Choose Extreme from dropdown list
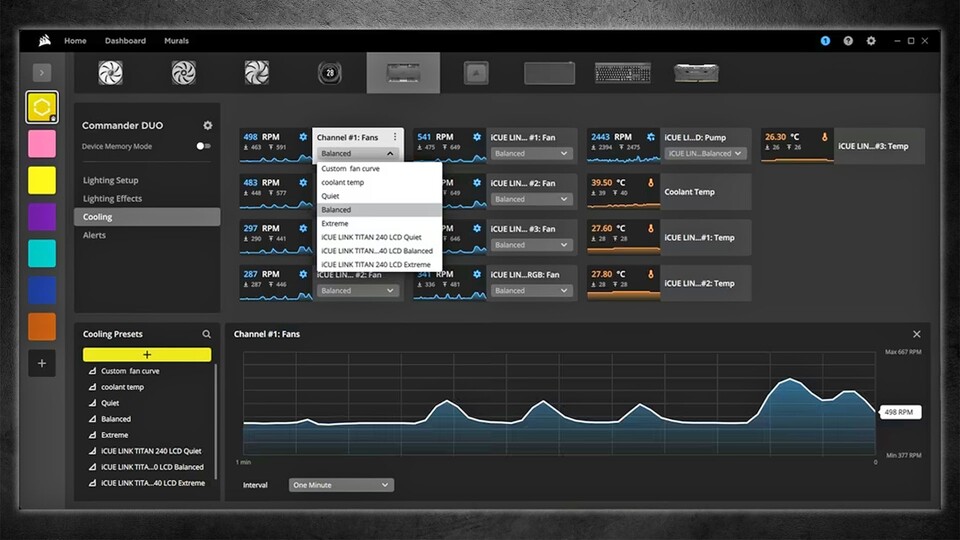 [379, 223]
